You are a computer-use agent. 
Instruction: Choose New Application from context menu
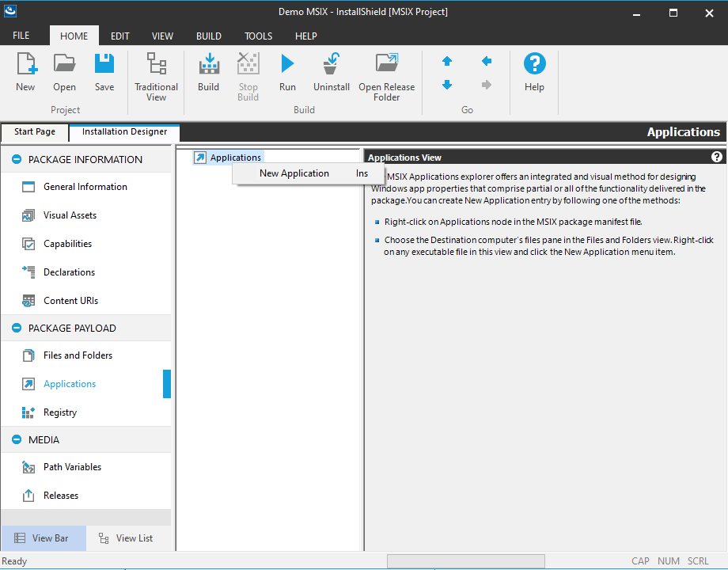[309, 173]
